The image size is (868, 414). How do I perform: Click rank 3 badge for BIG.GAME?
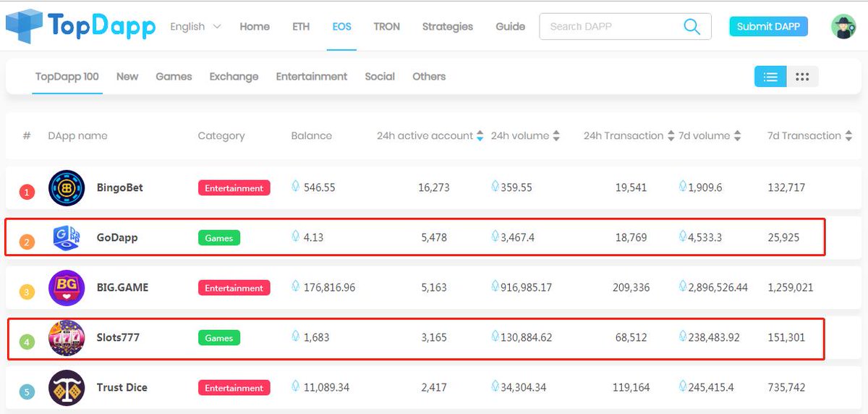pos(27,292)
